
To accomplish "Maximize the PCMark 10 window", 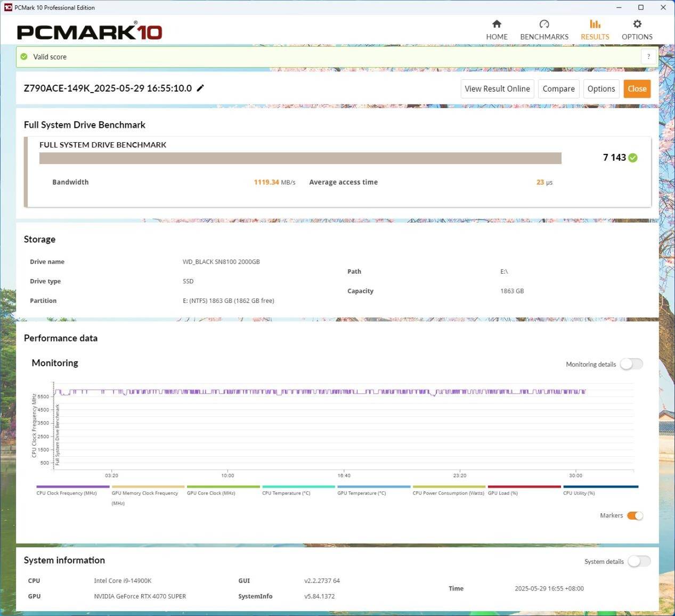I will tap(641, 7).
